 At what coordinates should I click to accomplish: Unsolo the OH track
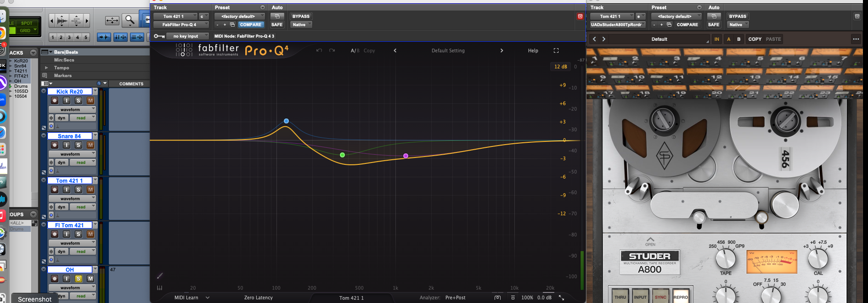(x=79, y=279)
